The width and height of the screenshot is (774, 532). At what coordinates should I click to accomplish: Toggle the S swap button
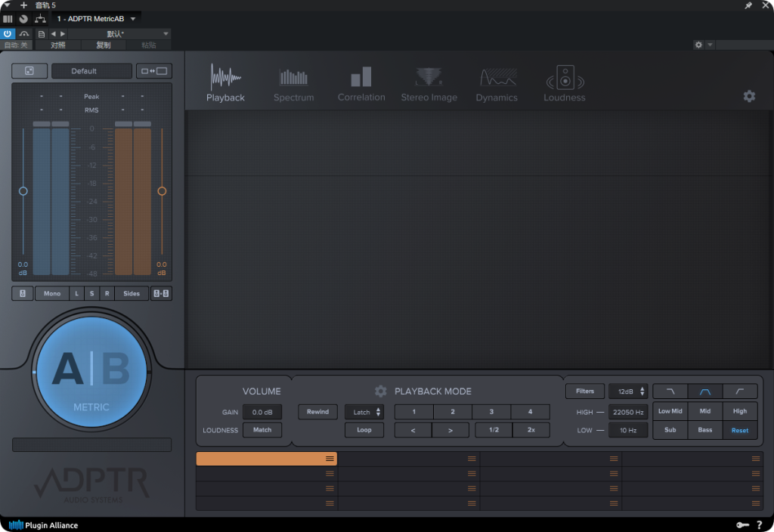[x=91, y=294]
